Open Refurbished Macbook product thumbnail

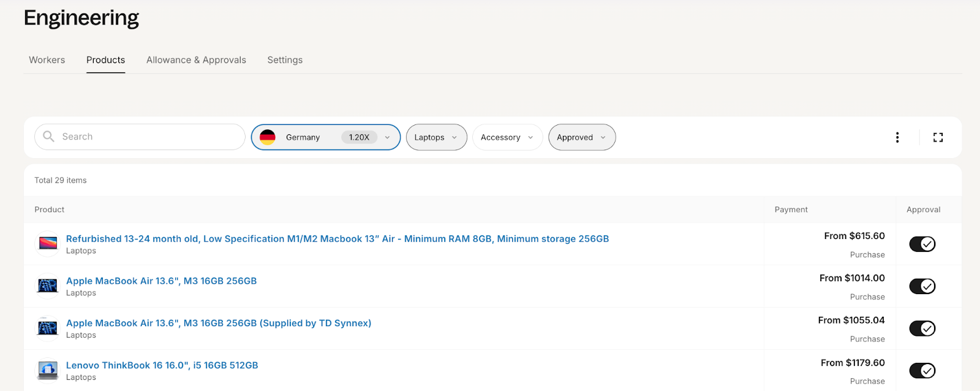coord(48,244)
